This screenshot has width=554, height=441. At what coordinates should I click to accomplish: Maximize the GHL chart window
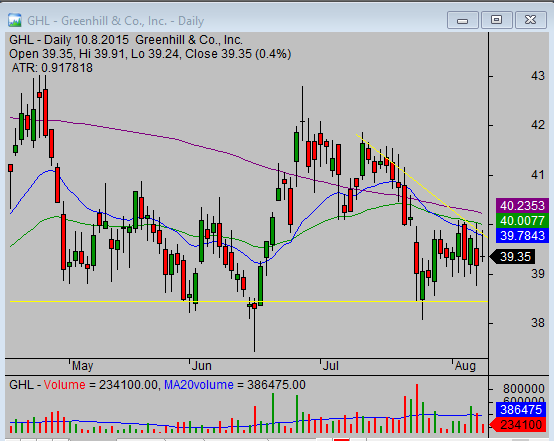pos(496,20)
